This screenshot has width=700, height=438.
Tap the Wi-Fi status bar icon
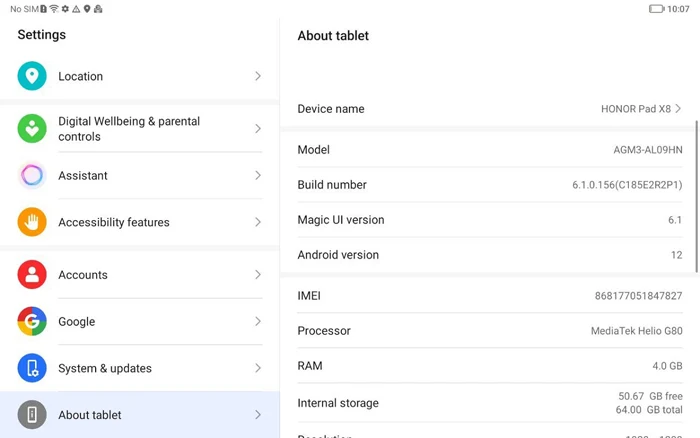pyautogui.click(x=54, y=8)
